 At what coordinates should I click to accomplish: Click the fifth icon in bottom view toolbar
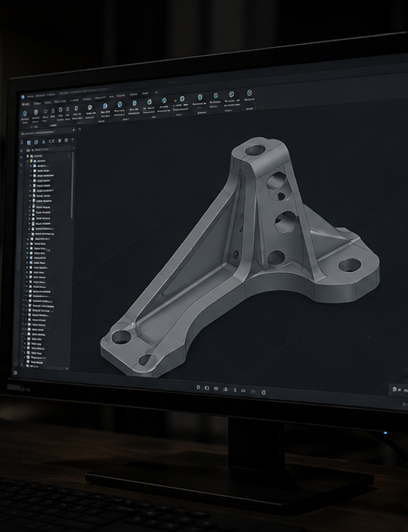tap(234, 390)
